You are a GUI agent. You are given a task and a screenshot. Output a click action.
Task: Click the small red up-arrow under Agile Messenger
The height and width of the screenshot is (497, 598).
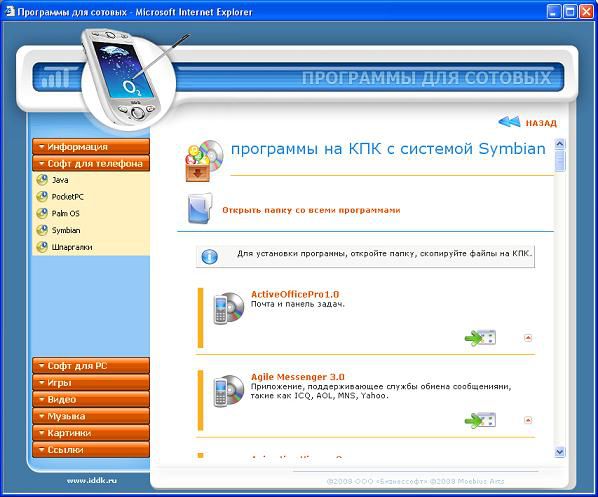coord(528,420)
